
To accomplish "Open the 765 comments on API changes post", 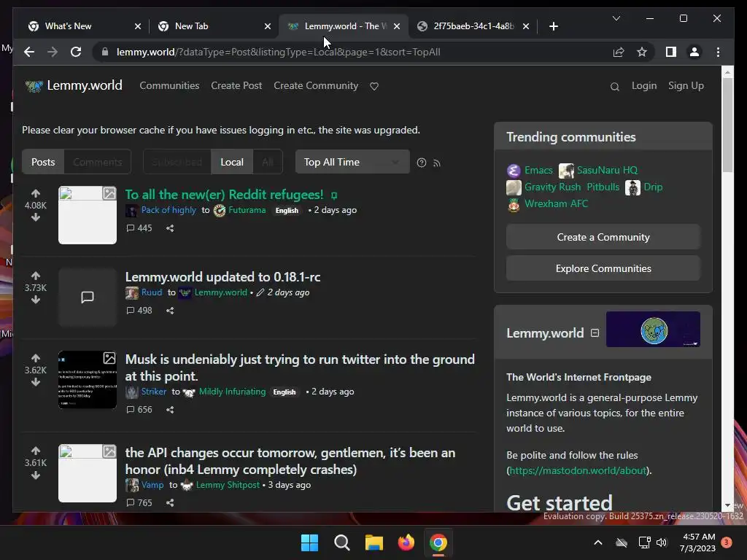I will (x=139, y=503).
